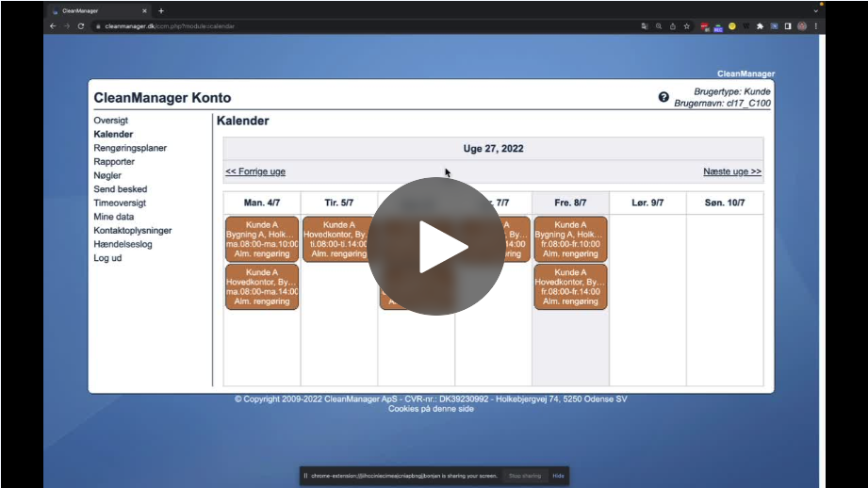The height and width of the screenshot is (488, 868).
Task: Open the Chrome three-dot menu
Action: click(x=816, y=26)
